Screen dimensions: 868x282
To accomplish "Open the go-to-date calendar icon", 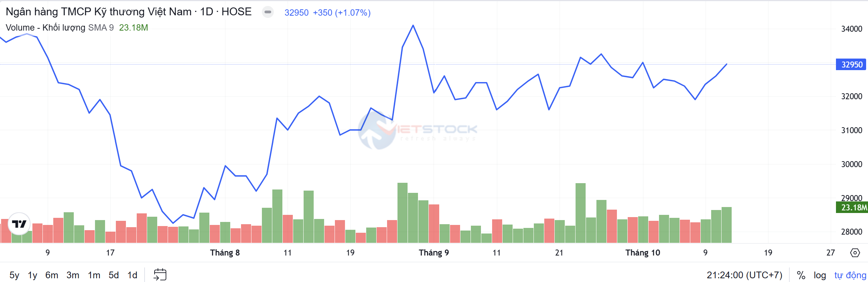I will pos(160,275).
